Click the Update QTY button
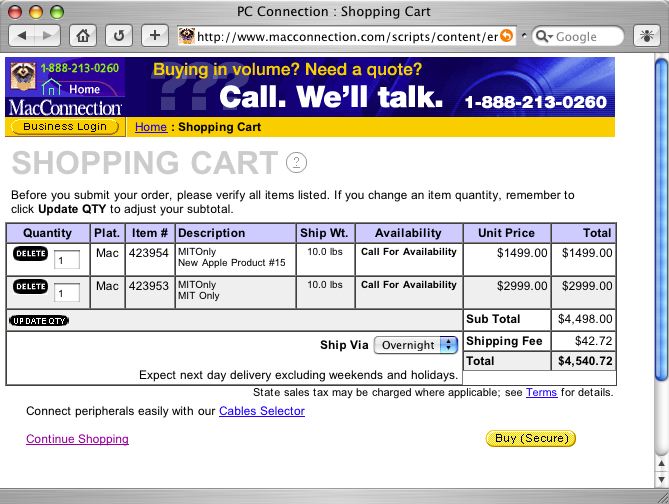Screen dimensions: 669x504 [x=39, y=320]
